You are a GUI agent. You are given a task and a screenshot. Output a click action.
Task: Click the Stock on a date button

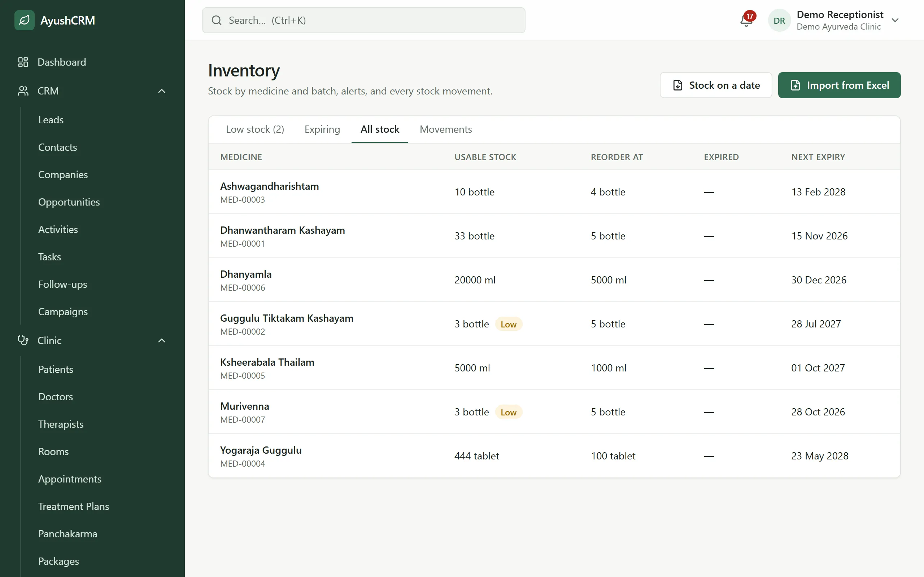click(716, 85)
